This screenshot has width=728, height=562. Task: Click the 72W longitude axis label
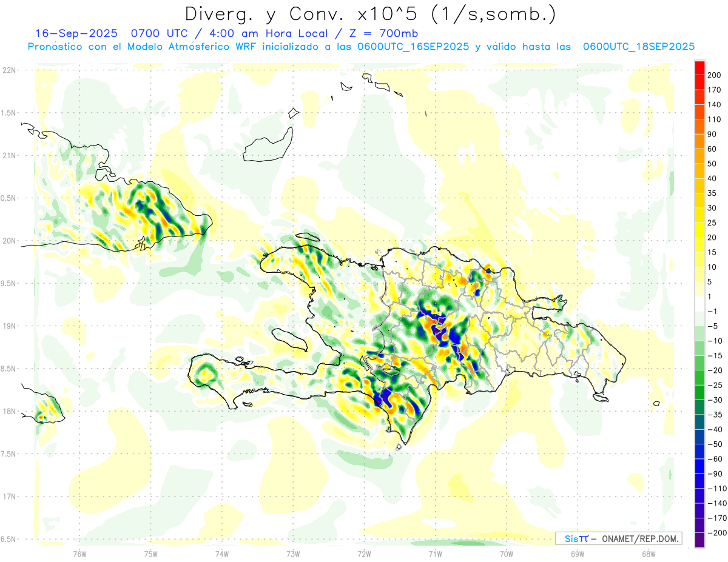[364, 553]
